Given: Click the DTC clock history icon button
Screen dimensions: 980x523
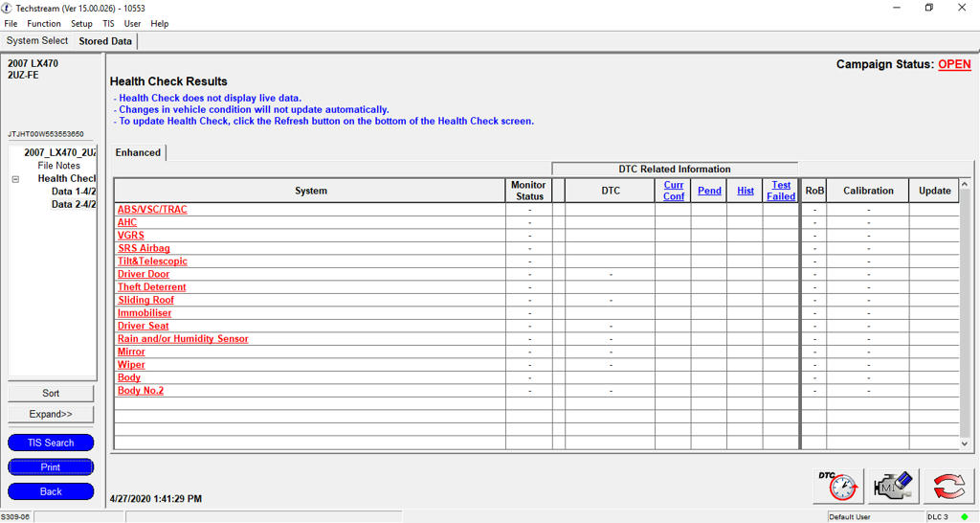Looking at the screenshot, I should (x=838, y=486).
